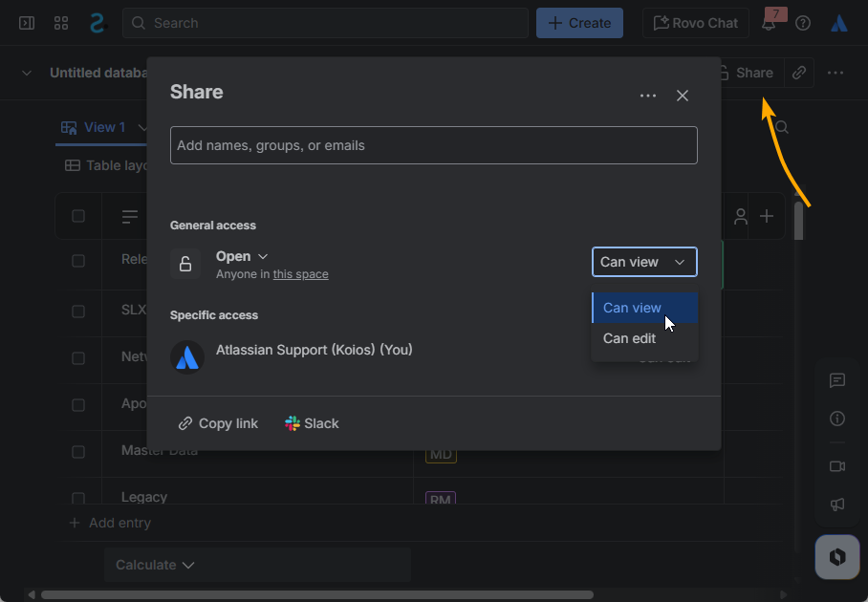Image resolution: width=868 pixels, height=602 pixels.
Task: Tick the checkbox for the Apo row
Action: coord(78,405)
